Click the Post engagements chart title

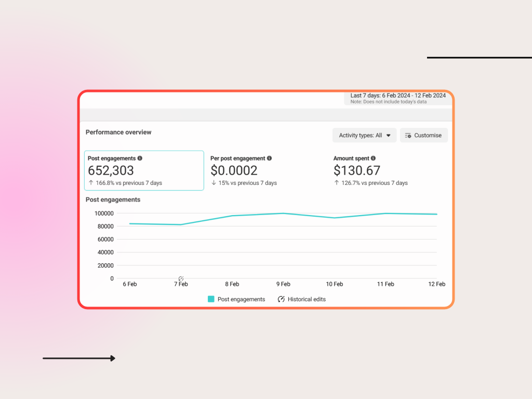[x=113, y=199]
